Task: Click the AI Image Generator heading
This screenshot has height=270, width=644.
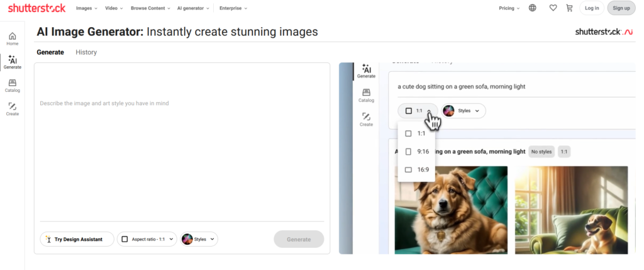Action: 177,31
